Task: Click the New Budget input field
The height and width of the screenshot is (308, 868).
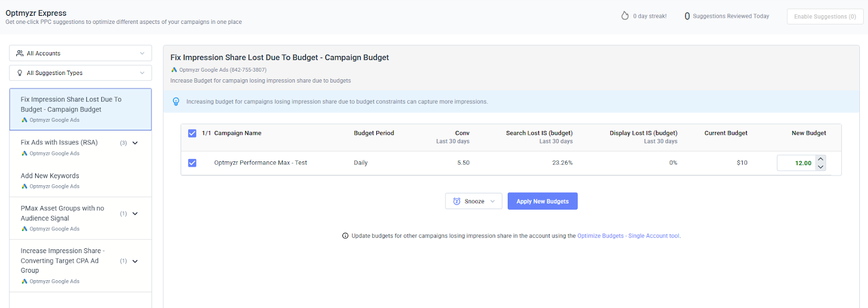Action: 796,163
